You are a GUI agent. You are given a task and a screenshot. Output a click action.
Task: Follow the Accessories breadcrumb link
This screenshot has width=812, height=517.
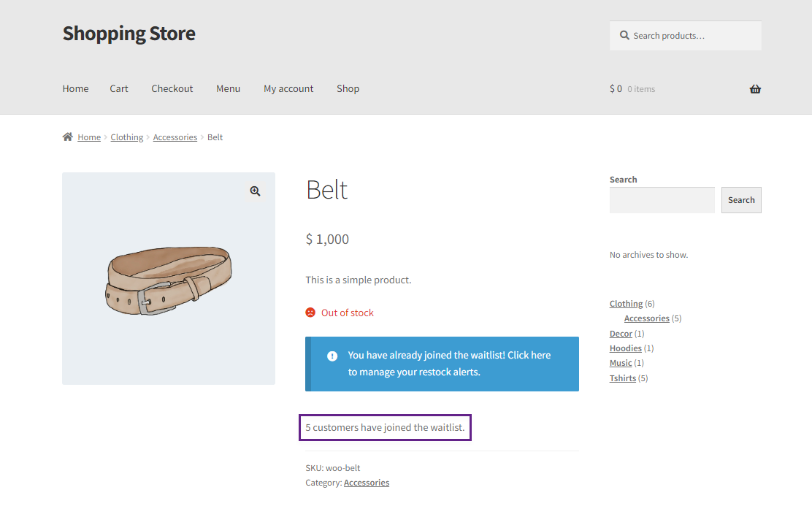(175, 137)
